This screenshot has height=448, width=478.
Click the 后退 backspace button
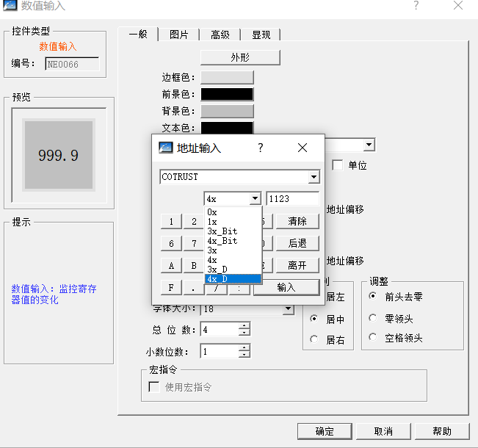click(x=297, y=243)
